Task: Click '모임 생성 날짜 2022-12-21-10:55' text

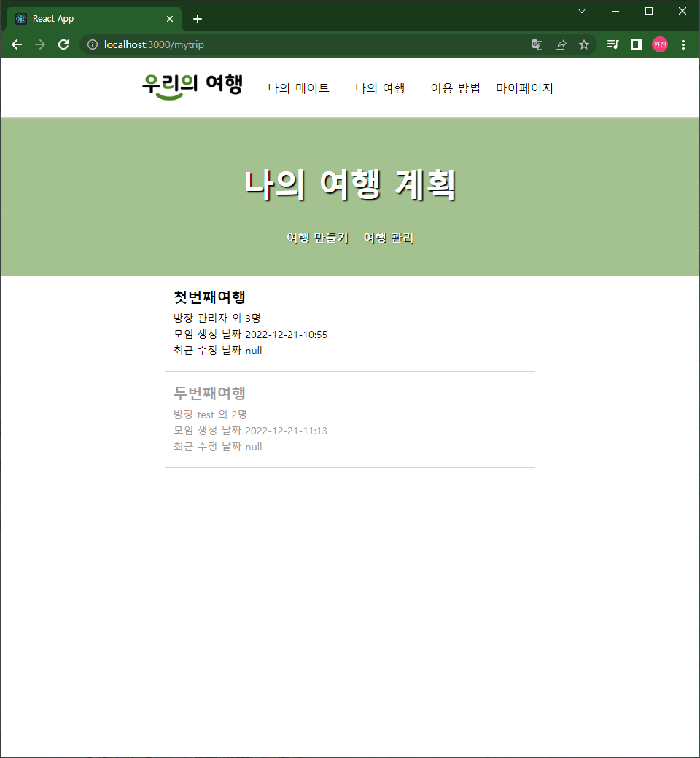Action: pos(250,335)
